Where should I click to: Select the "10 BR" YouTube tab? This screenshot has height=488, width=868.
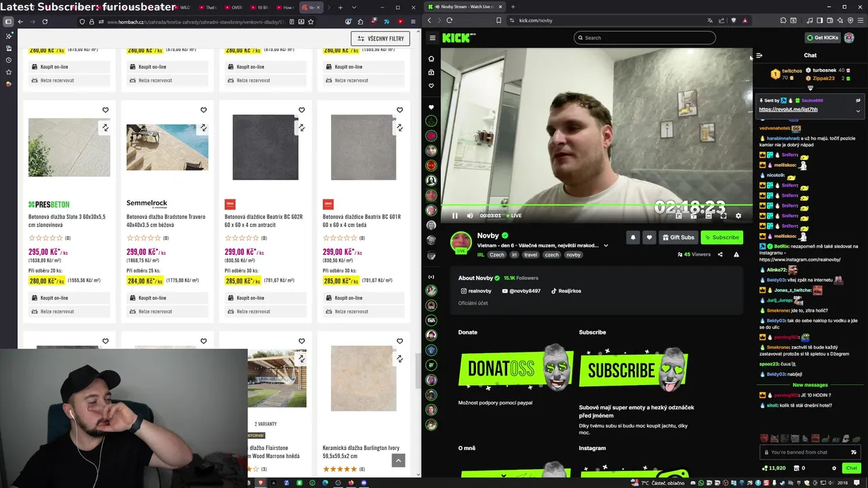[259, 7]
